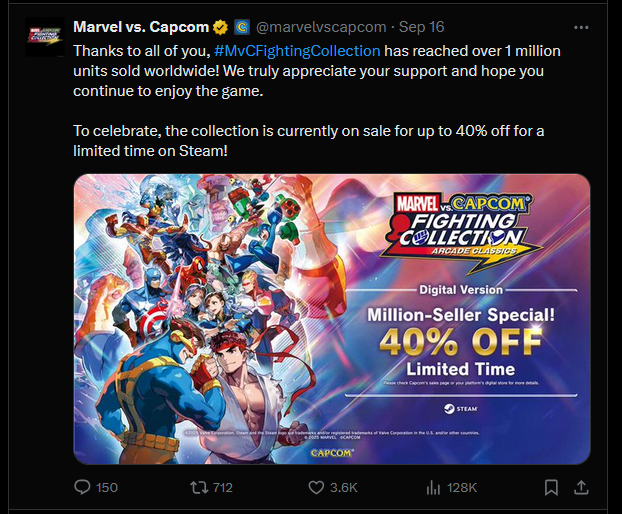Viewport: 622px width, 514px height.
Task: Open the share post arrow icon
Action: tap(581, 487)
